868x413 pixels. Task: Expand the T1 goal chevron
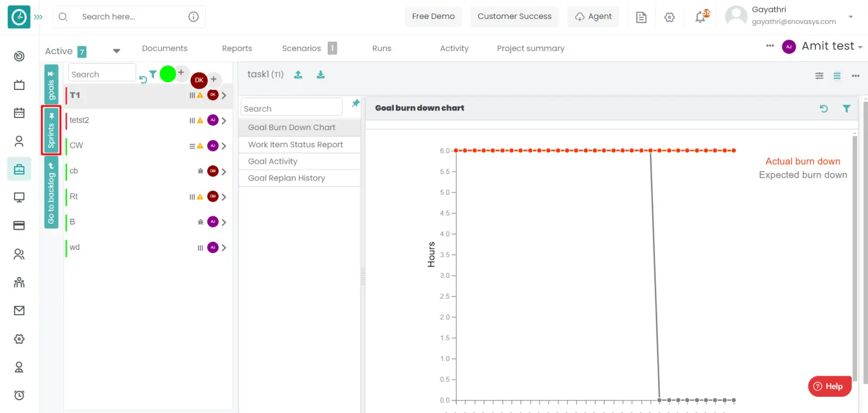click(224, 95)
